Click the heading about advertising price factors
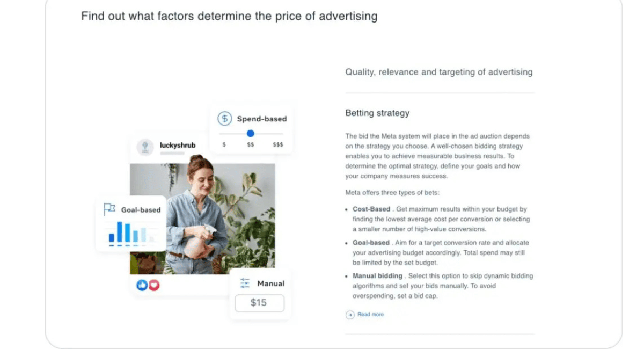The width and height of the screenshot is (644, 349). point(229,16)
